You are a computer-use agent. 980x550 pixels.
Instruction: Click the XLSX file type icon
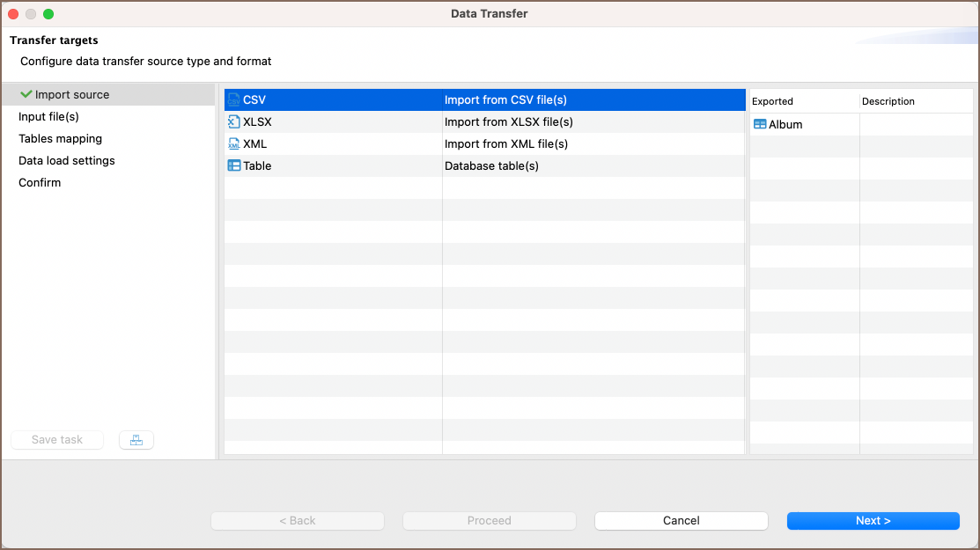[x=233, y=122]
